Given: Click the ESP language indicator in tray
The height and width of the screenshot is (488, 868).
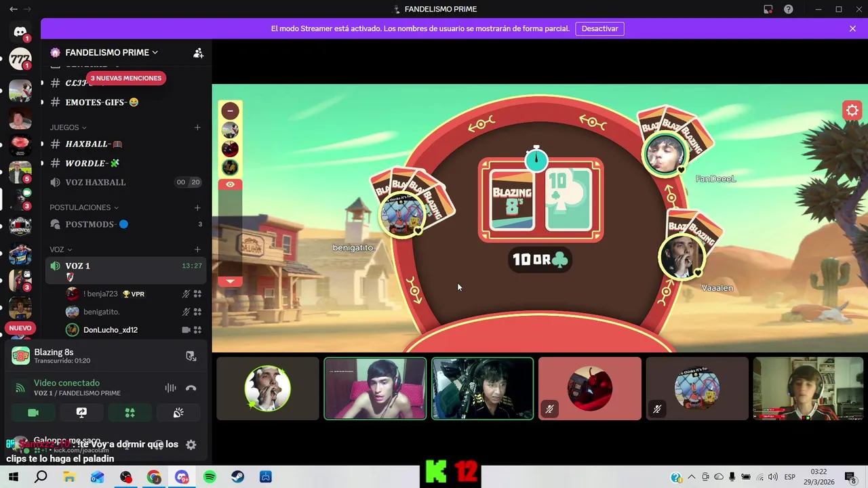Looking at the screenshot, I should (790, 477).
